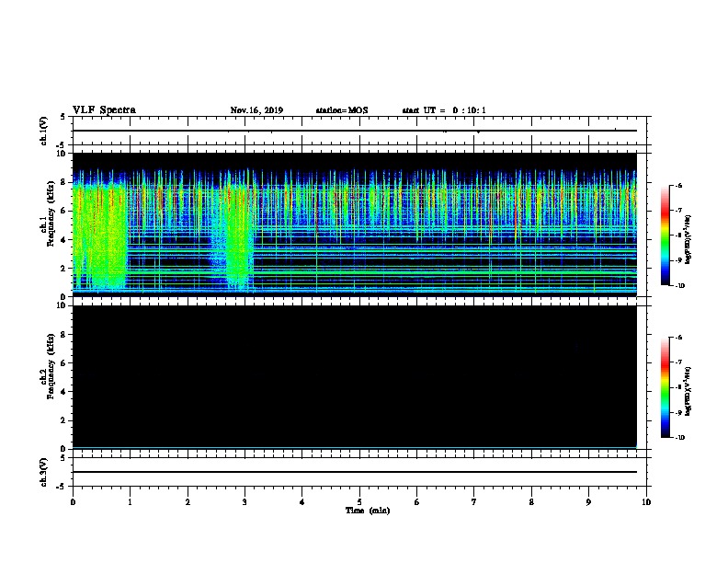
Task: Click the ch.3 voltage waveform trace
Action: 355,472
